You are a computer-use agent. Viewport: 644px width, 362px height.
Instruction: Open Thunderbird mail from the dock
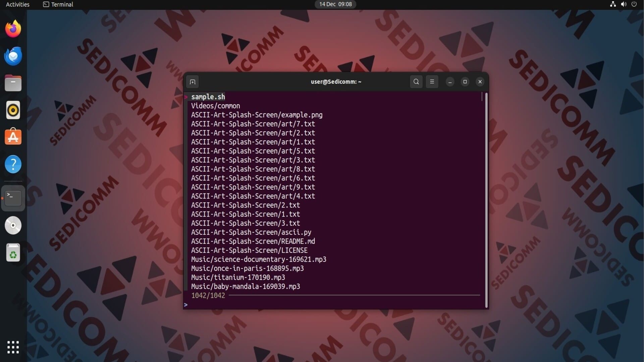(13, 56)
